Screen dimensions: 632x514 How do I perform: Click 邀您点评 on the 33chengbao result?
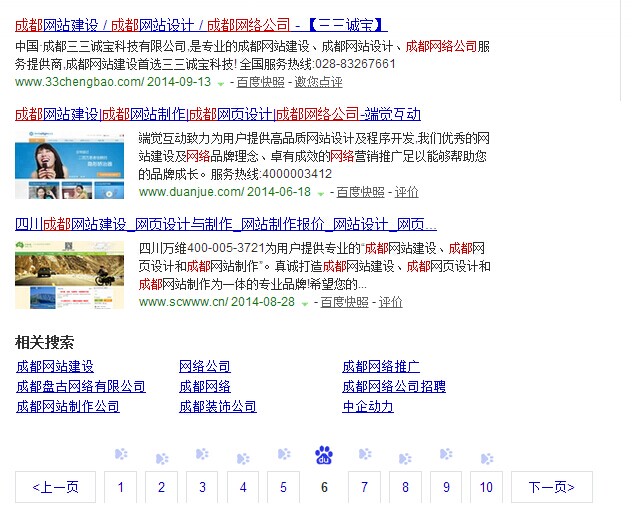[x=318, y=82]
